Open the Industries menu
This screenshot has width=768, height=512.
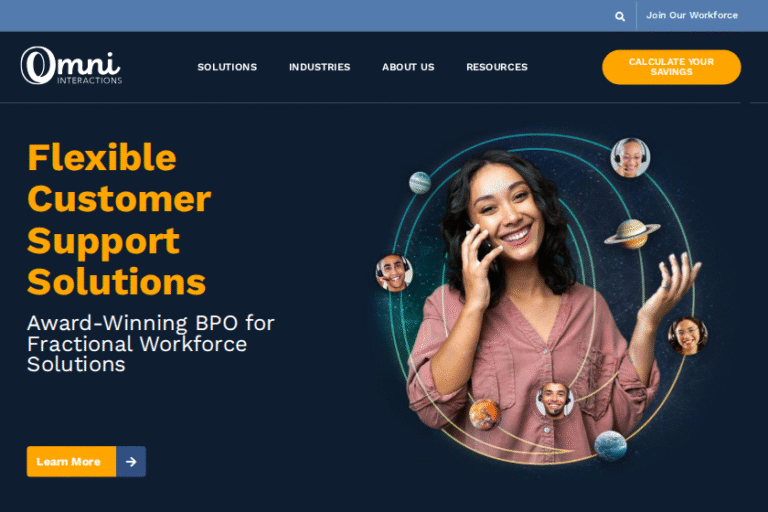(x=319, y=67)
